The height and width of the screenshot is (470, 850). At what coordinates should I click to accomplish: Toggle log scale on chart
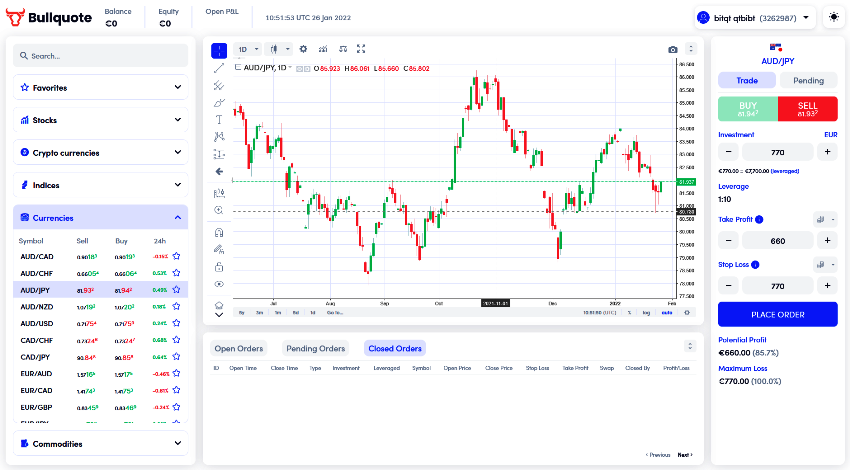(x=646, y=313)
